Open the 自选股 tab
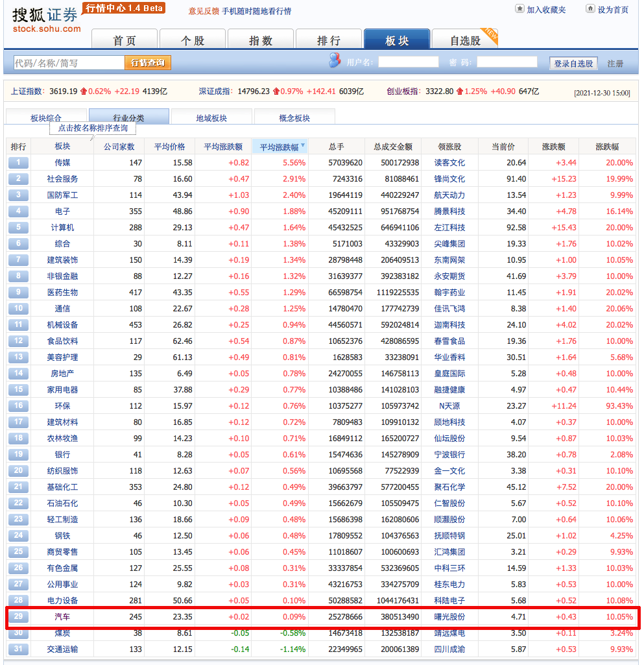 (x=464, y=40)
